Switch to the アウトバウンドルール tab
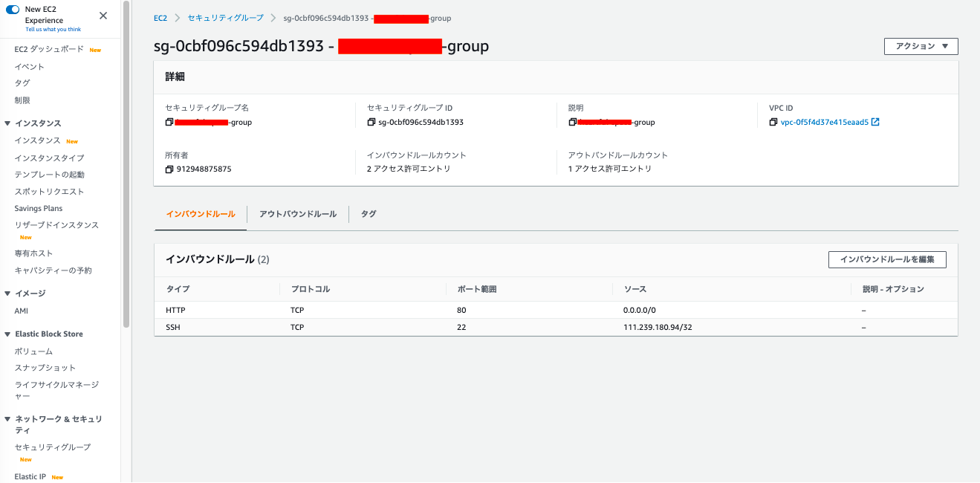 tap(297, 214)
